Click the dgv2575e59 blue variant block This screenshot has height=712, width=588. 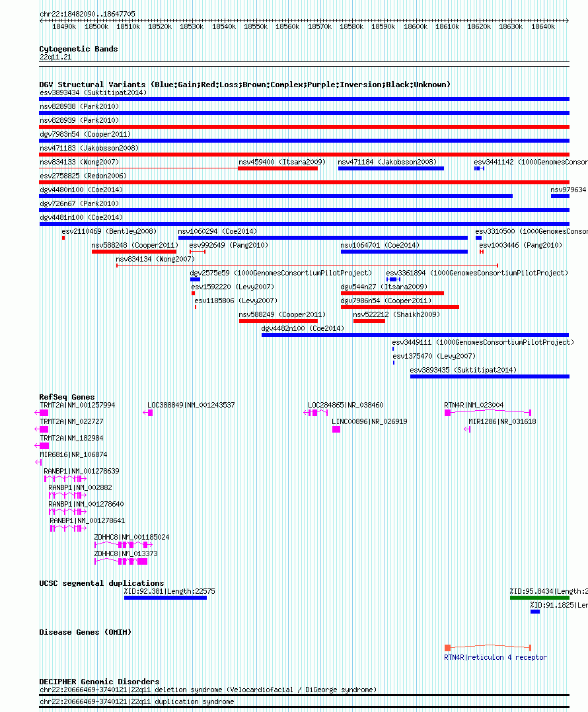195,279
